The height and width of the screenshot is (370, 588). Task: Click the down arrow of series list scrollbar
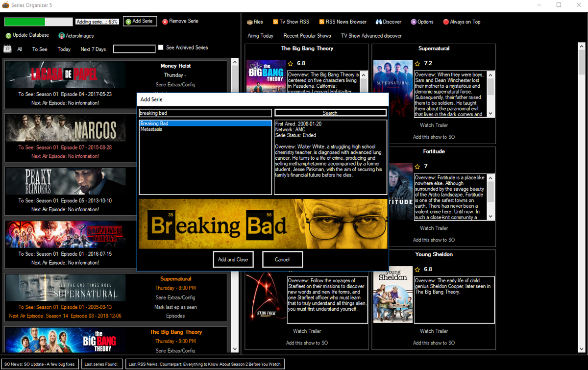[235, 349]
